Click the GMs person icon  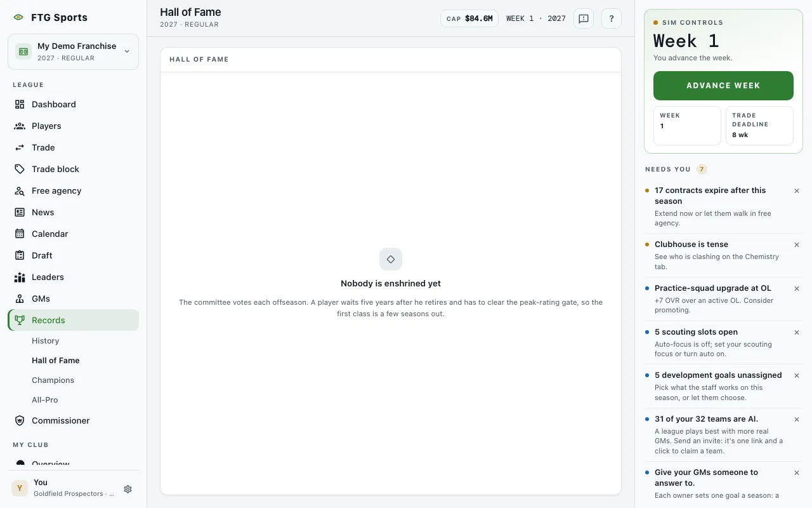coord(20,298)
